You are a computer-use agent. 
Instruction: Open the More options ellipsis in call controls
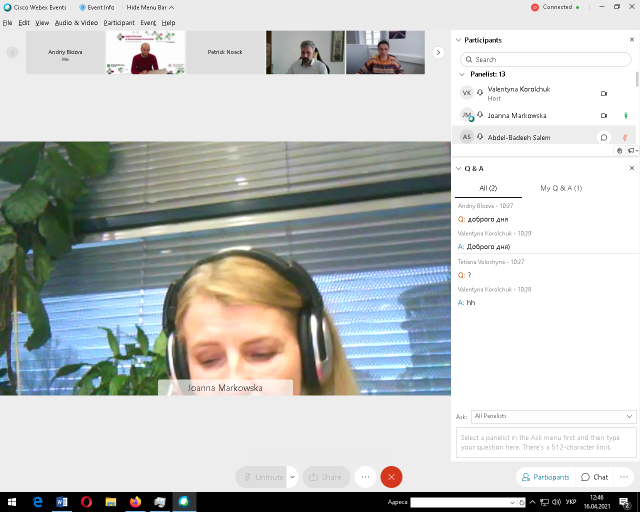click(365, 477)
